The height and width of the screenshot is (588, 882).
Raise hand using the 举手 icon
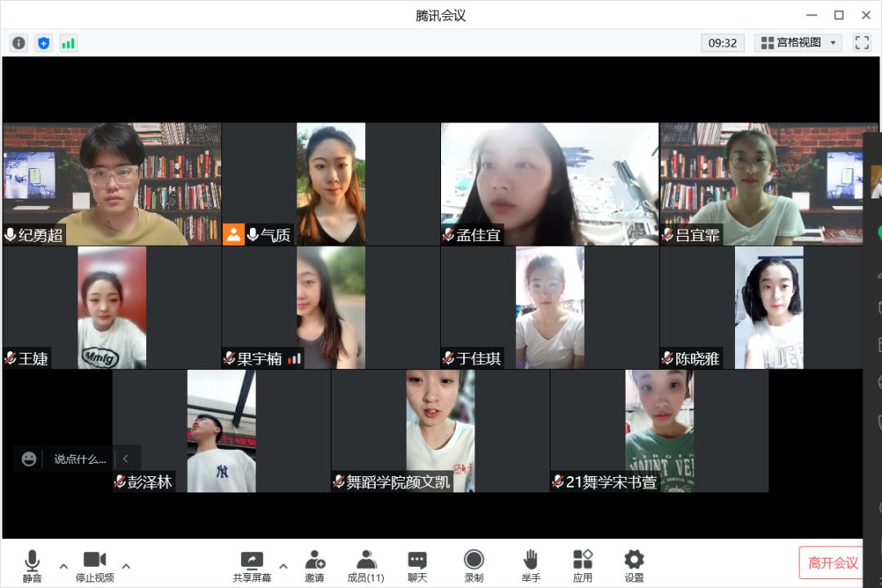(531, 565)
